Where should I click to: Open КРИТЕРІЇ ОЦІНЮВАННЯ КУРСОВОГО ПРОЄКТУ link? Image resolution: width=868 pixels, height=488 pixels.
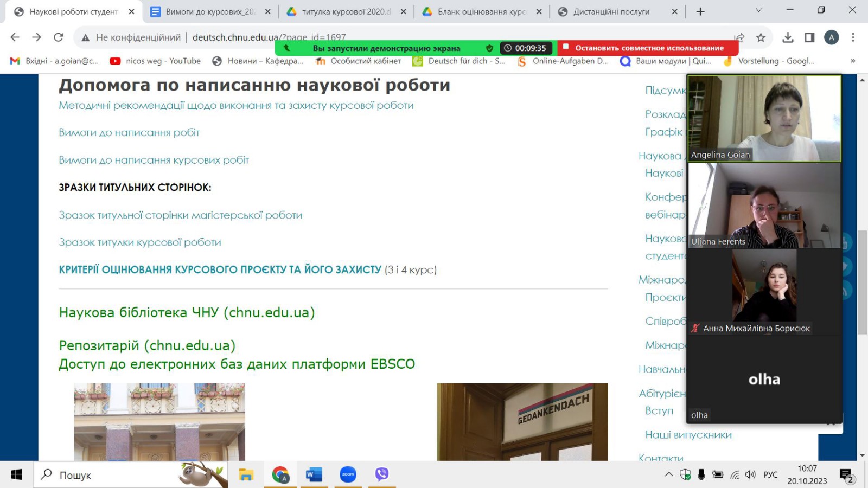[220, 269]
